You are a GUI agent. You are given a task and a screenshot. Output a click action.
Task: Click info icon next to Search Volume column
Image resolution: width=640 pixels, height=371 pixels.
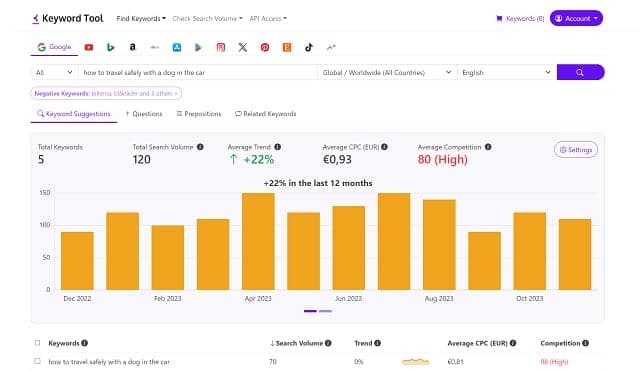pyautogui.click(x=328, y=343)
